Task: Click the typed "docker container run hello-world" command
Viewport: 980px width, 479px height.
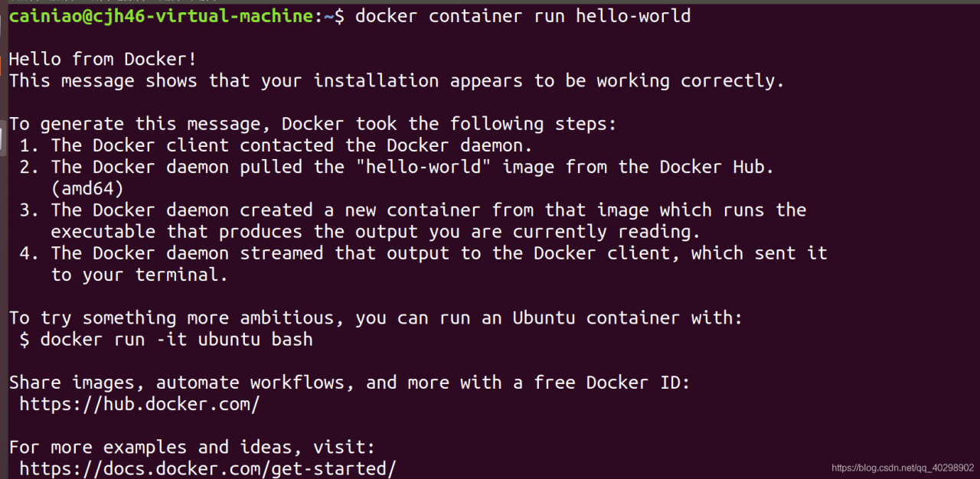Action: click(x=523, y=16)
